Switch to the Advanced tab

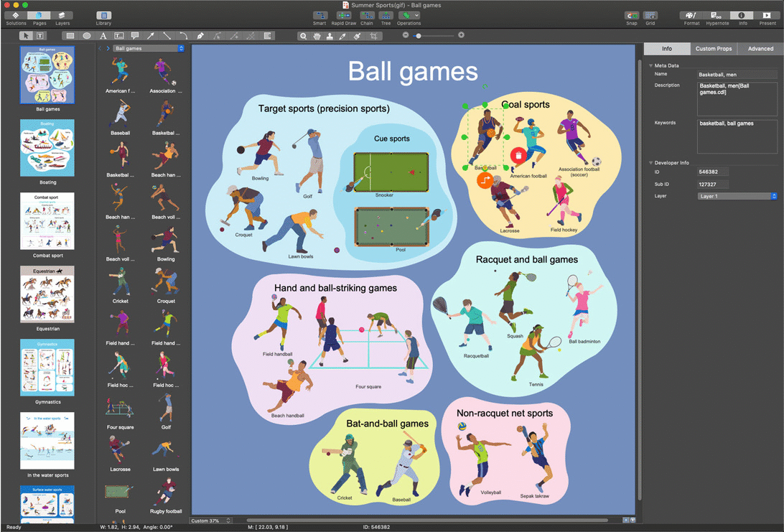[x=760, y=49]
